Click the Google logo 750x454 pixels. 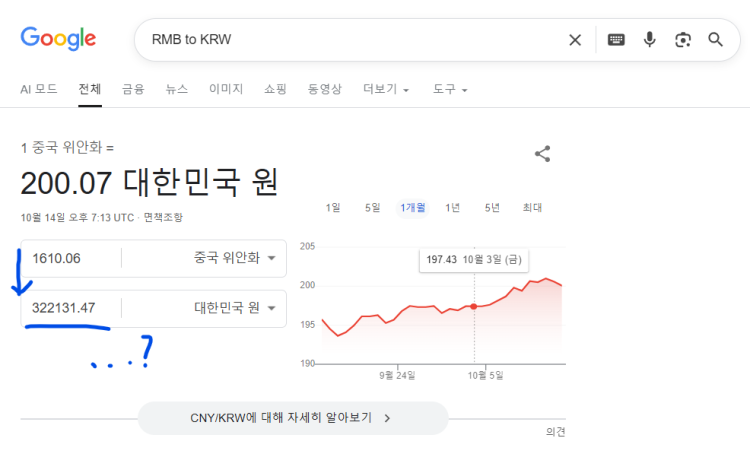pos(58,39)
